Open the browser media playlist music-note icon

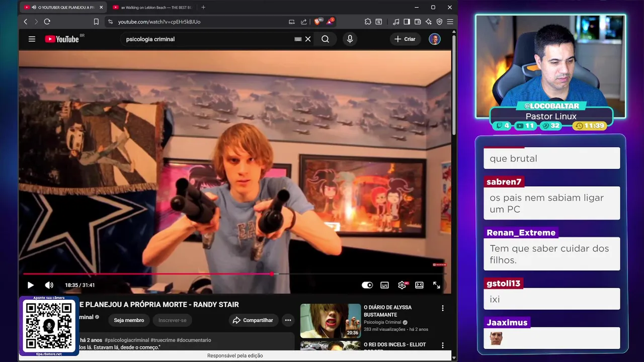pos(396,22)
